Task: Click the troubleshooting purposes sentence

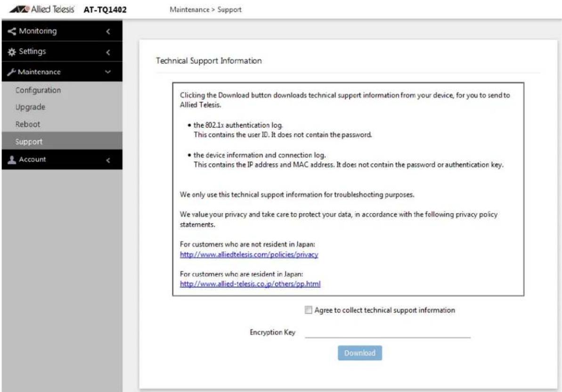Action: point(297,195)
